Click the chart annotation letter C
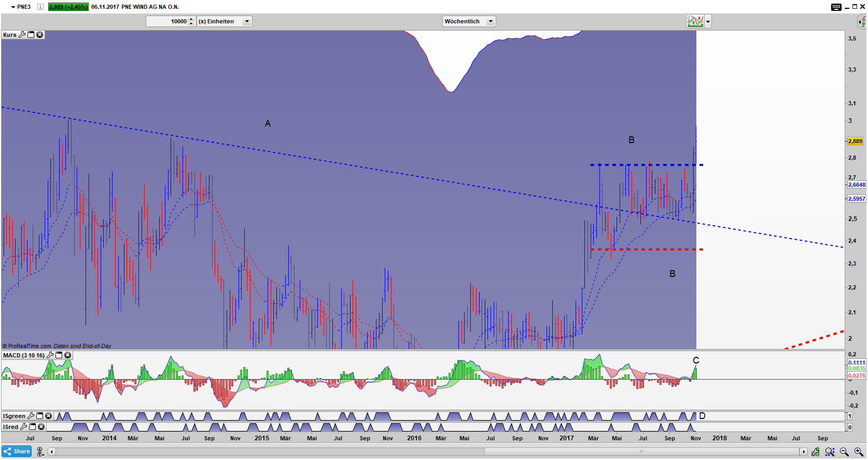This screenshot has height=460, width=868. click(x=696, y=360)
